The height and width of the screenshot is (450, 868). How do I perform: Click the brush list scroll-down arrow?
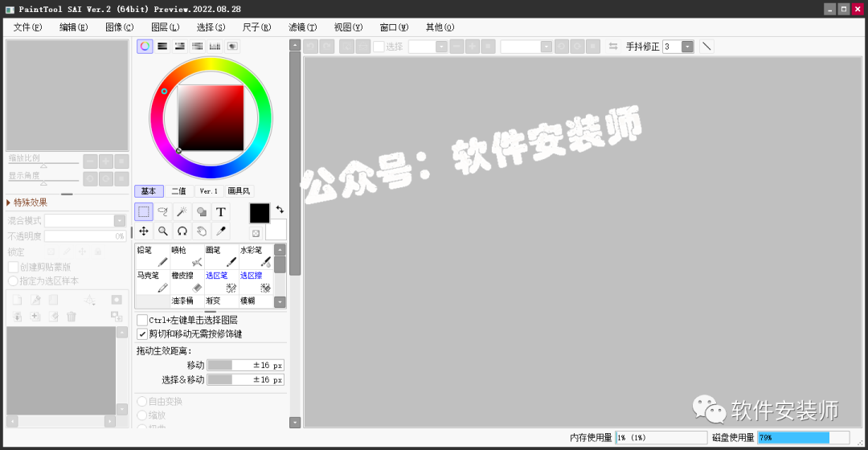click(x=280, y=302)
